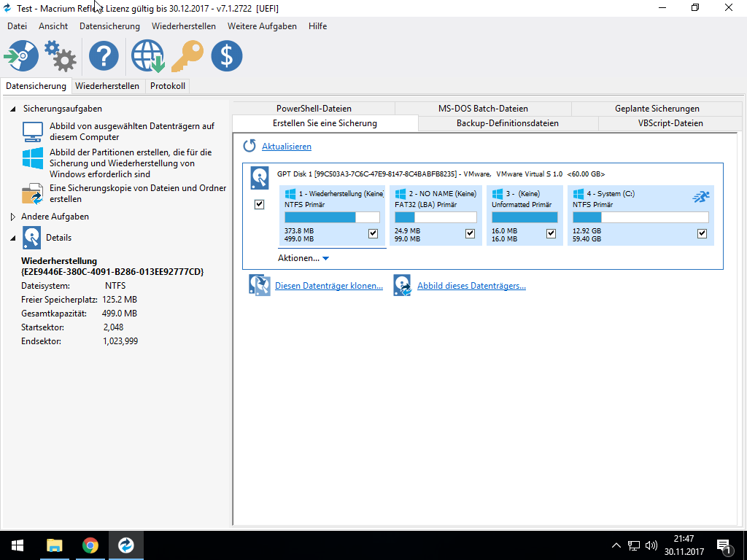
Task: Click the monitor icon beside image selected disks
Action: 33,132
